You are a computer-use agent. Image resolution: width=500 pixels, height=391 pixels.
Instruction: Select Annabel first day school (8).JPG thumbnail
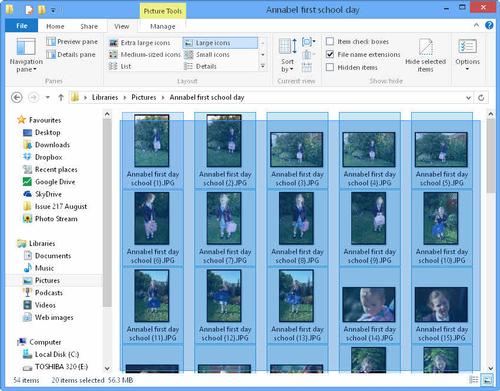[x=296, y=218]
